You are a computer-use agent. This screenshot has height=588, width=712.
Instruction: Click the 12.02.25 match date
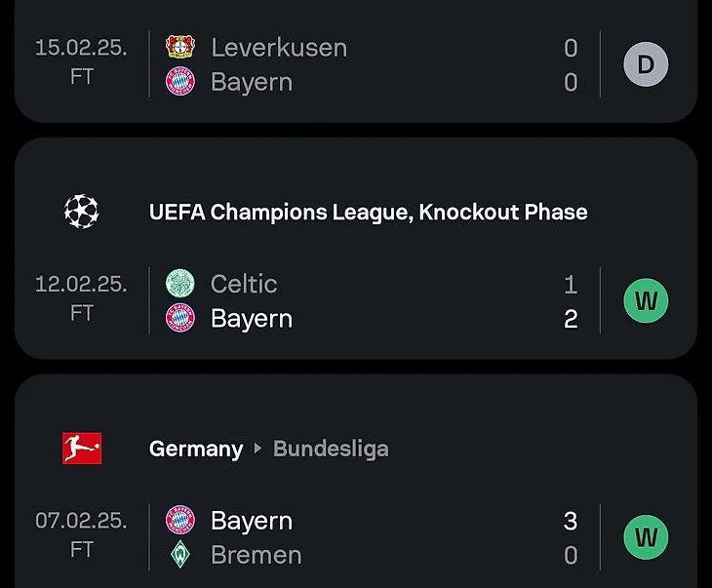click(81, 284)
